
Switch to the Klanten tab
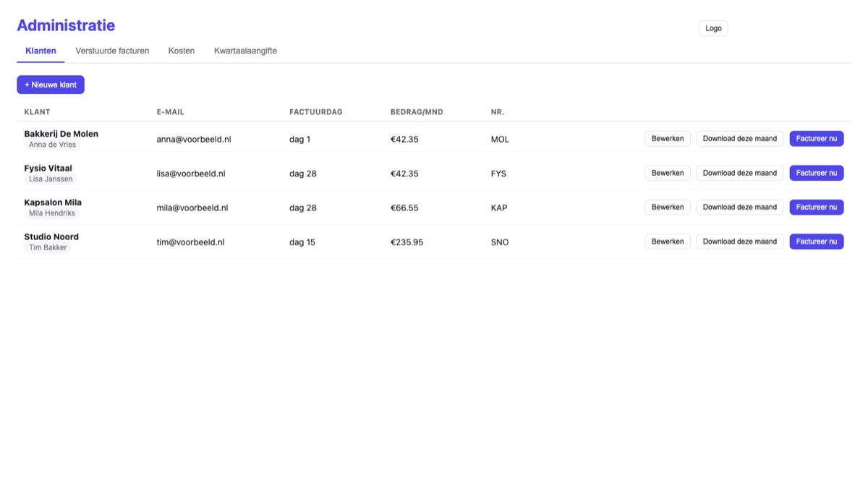click(x=41, y=51)
